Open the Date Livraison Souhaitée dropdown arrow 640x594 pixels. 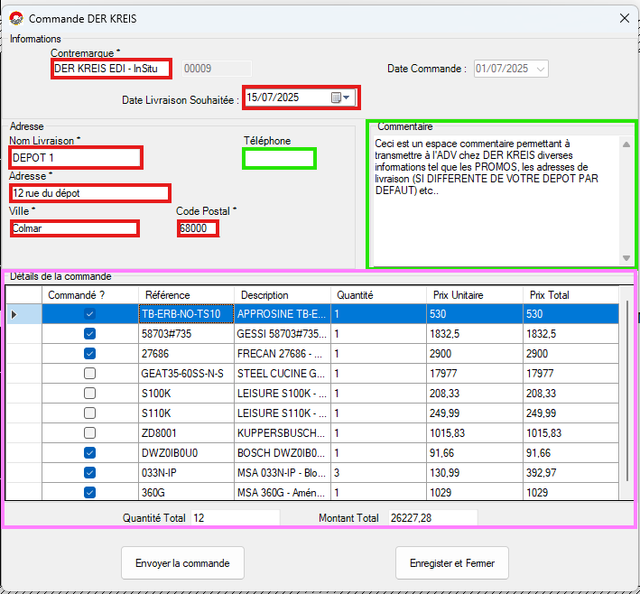pyautogui.click(x=348, y=98)
